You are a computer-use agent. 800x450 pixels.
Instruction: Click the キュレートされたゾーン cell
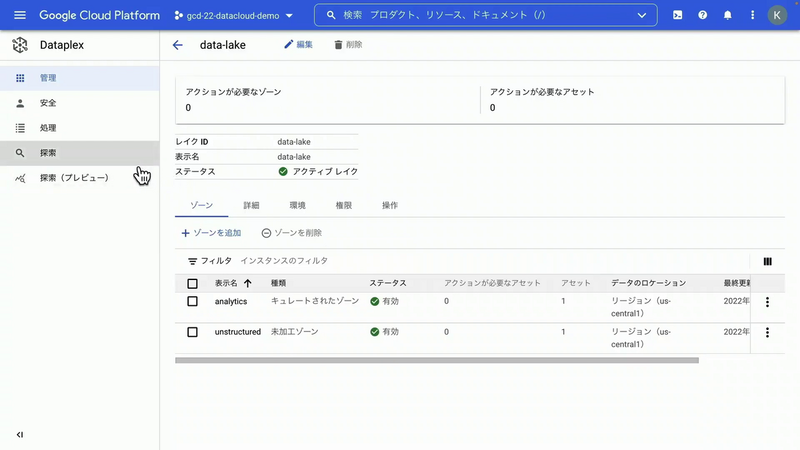(315, 301)
